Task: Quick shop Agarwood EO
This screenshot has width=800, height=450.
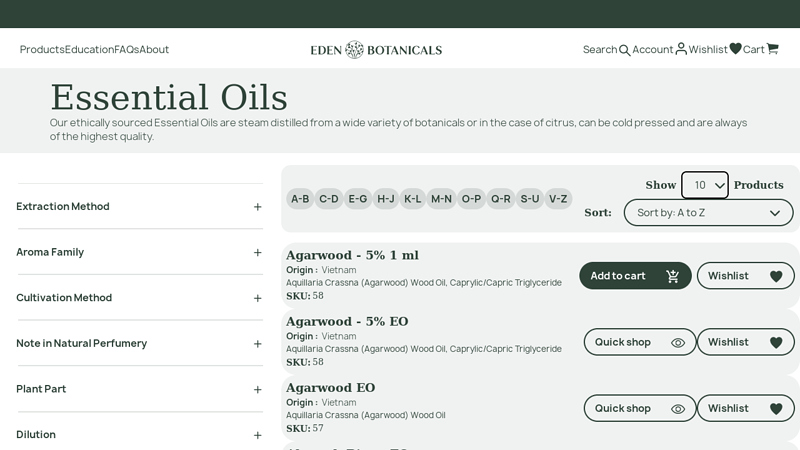Action: pyautogui.click(x=640, y=409)
